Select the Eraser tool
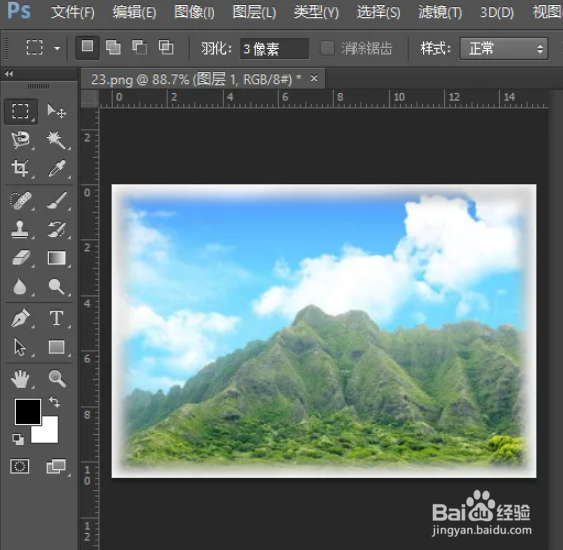This screenshot has width=563, height=550. [21, 258]
